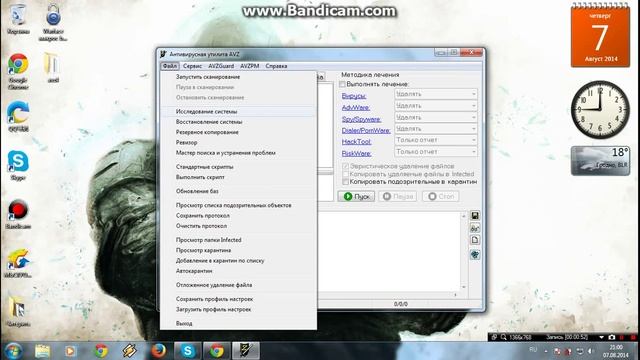This screenshot has height=360, width=640.
Task: Open Bandicam desktop shortcut
Action: [x=18, y=214]
